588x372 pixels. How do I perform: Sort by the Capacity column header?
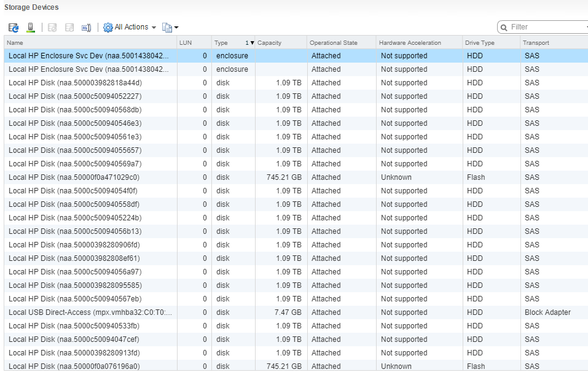coord(281,43)
